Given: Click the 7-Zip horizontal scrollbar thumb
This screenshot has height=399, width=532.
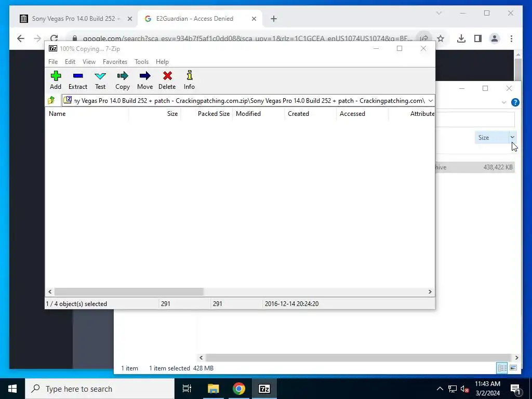Looking at the screenshot, I should (x=129, y=292).
